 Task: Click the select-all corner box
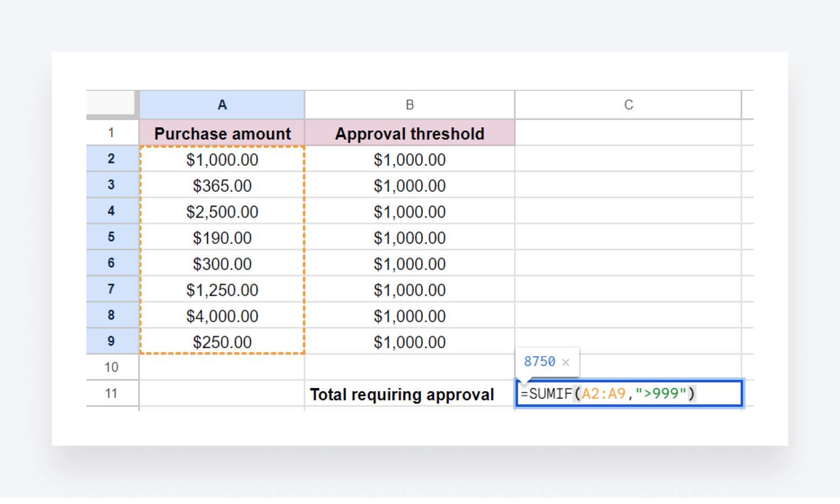click(x=111, y=103)
